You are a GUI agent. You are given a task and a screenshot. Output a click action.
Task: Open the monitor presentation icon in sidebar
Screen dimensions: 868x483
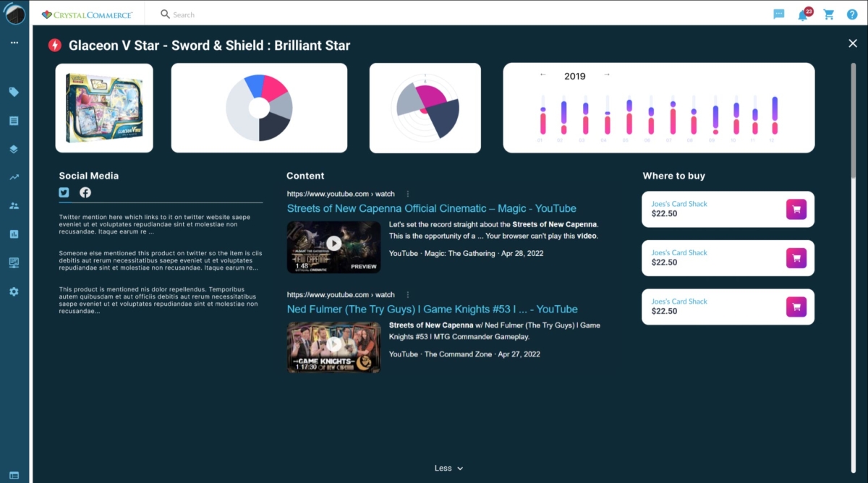(14, 262)
